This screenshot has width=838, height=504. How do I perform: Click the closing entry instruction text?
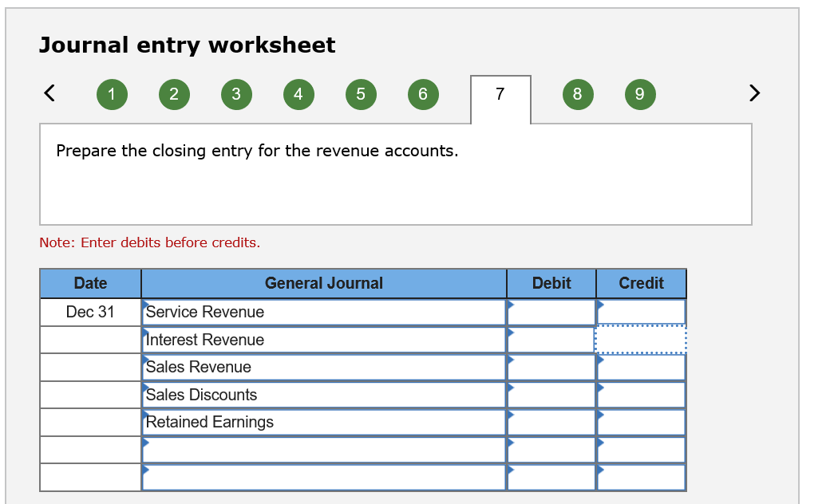(257, 151)
